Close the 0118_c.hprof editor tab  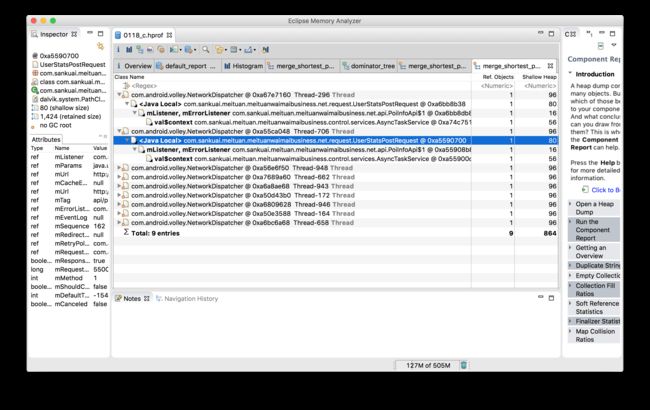[169, 35]
